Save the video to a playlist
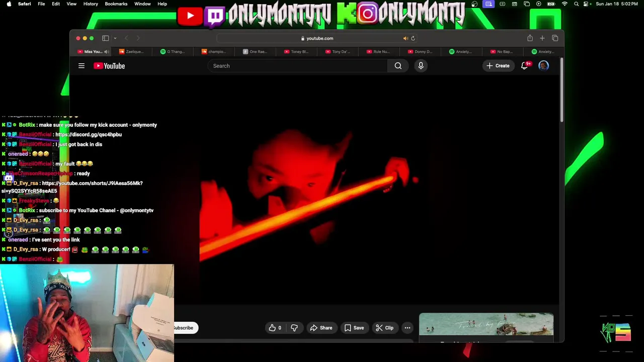 coord(354,328)
